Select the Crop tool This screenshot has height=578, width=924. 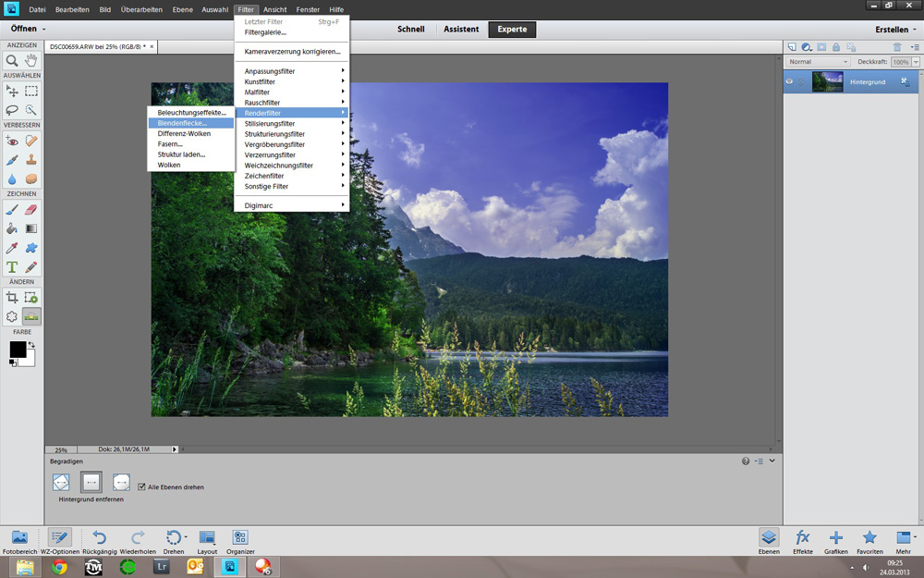12,297
